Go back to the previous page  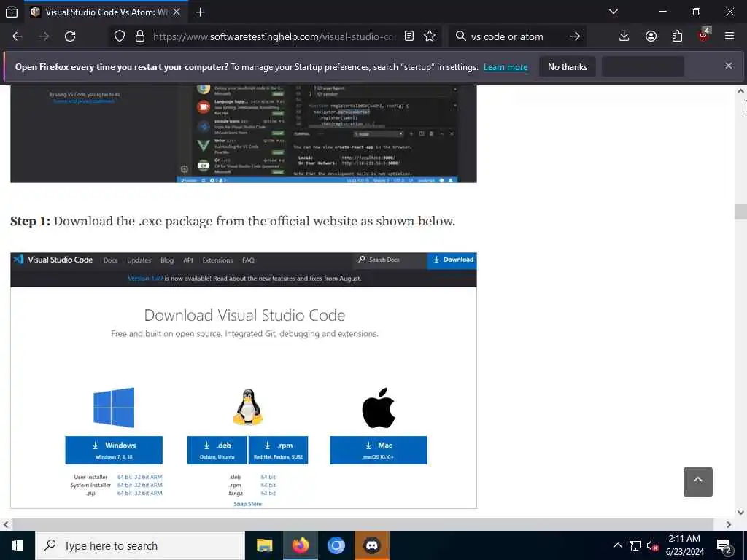coord(18,36)
